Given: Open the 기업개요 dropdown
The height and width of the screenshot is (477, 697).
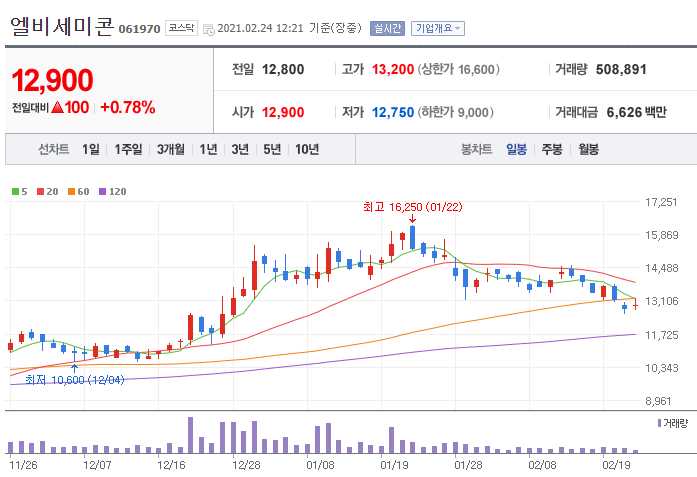Looking at the screenshot, I should (438, 28).
